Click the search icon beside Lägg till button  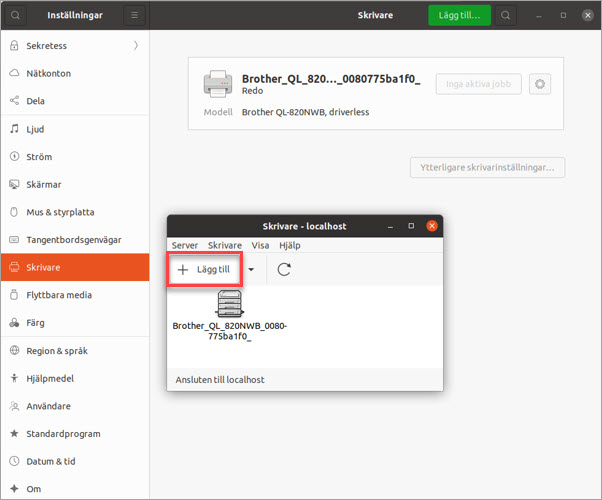point(506,16)
